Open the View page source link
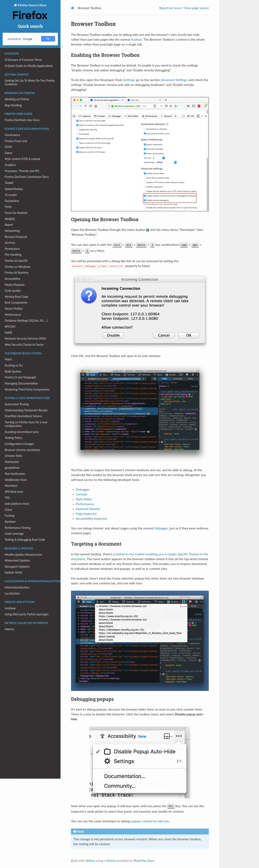Viewport: 259px width, 868px height. point(196,8)
